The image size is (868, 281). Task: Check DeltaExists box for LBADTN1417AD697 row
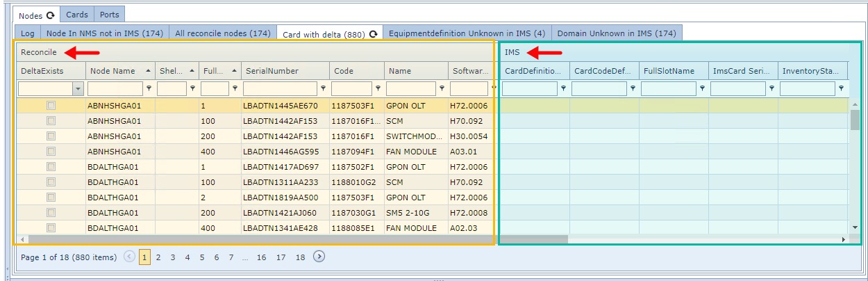click(x=51, y=167)
